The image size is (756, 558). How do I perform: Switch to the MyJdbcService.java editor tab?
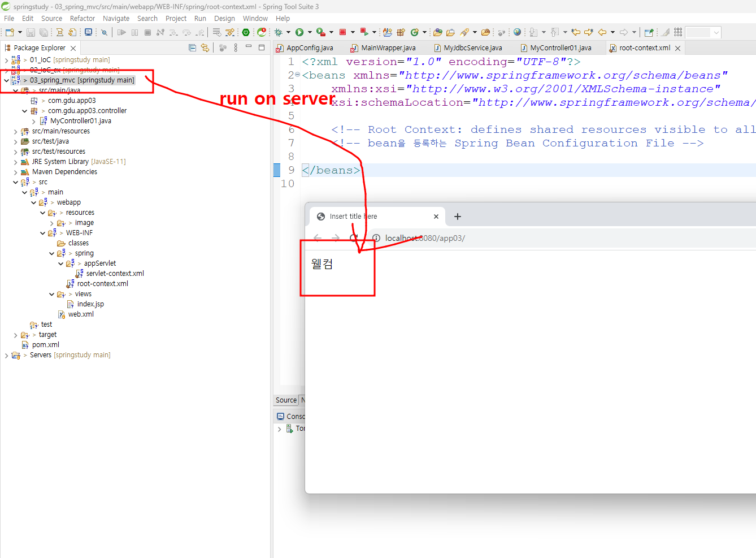tap(468, 48)
